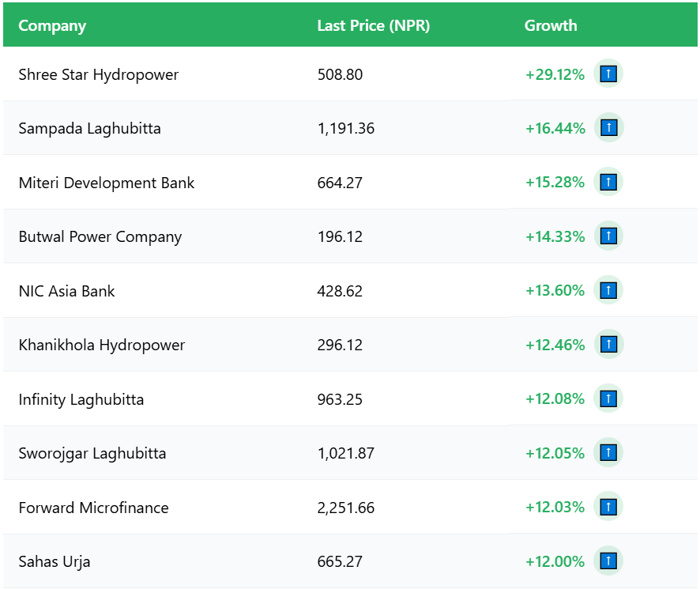
Task: Click the up arrow icon for Infinity Laghubitta
Action: [x=608, y=398]
